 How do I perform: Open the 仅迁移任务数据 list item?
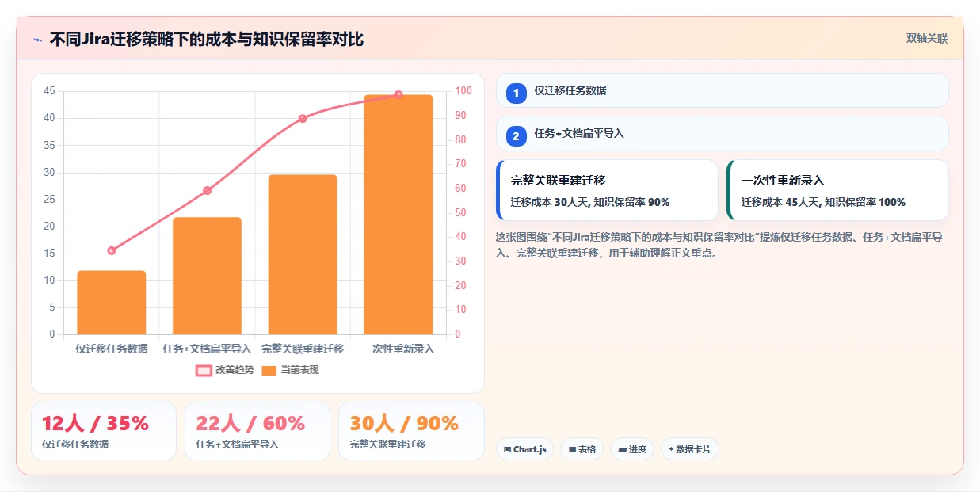(x=722, y=90)
